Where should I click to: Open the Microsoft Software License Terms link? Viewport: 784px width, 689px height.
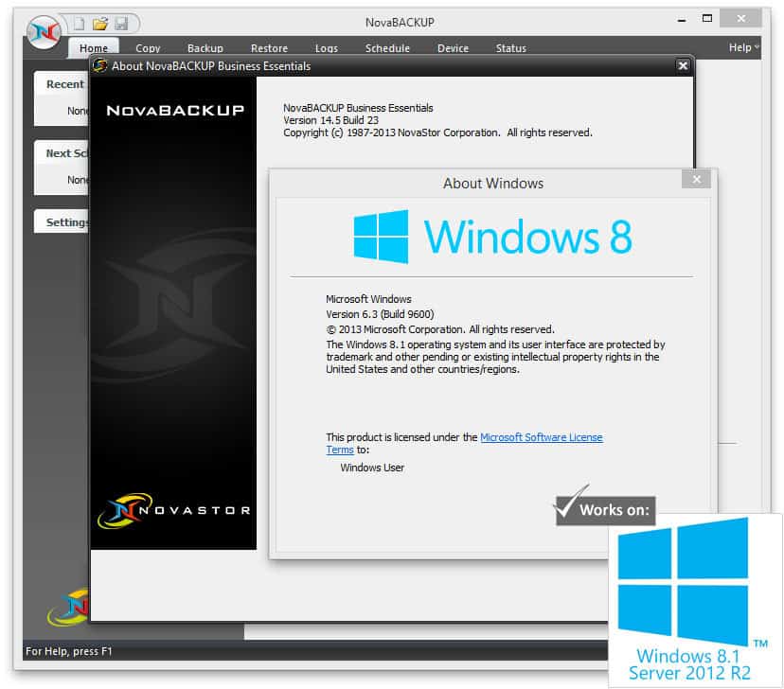[541, 437]
